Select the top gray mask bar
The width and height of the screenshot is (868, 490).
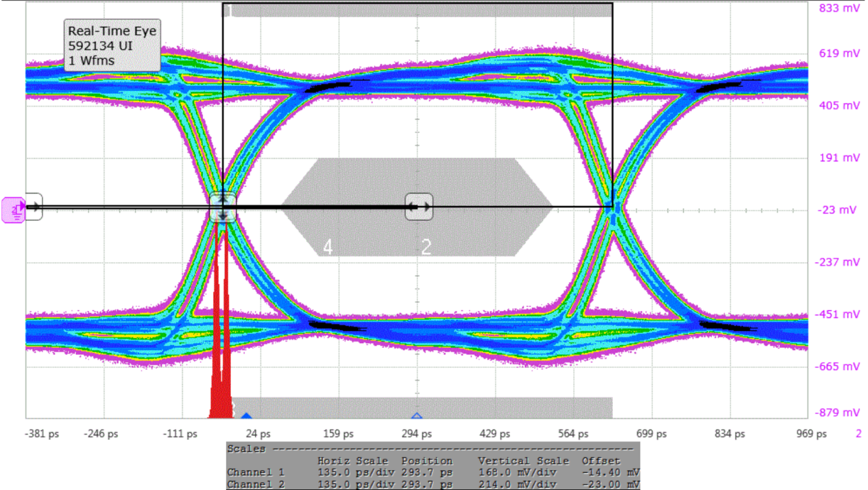coord(418,10)
